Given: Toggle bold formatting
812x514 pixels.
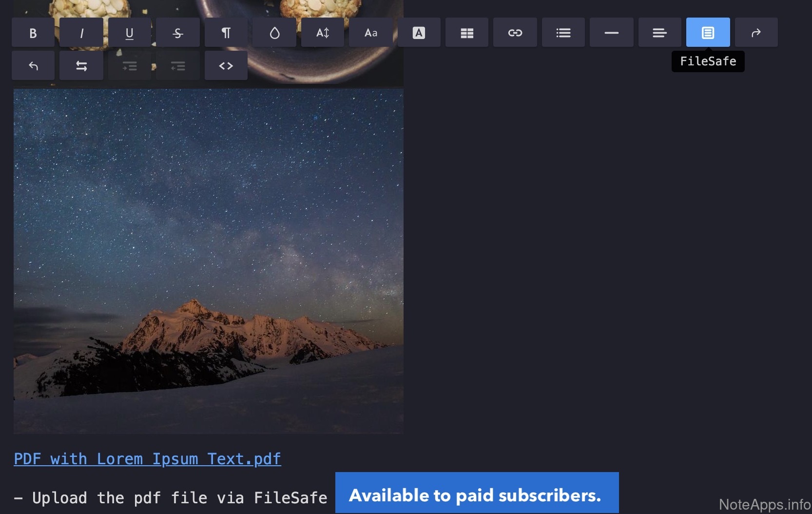Looking at the screenshot, I should tap(33, 33).
